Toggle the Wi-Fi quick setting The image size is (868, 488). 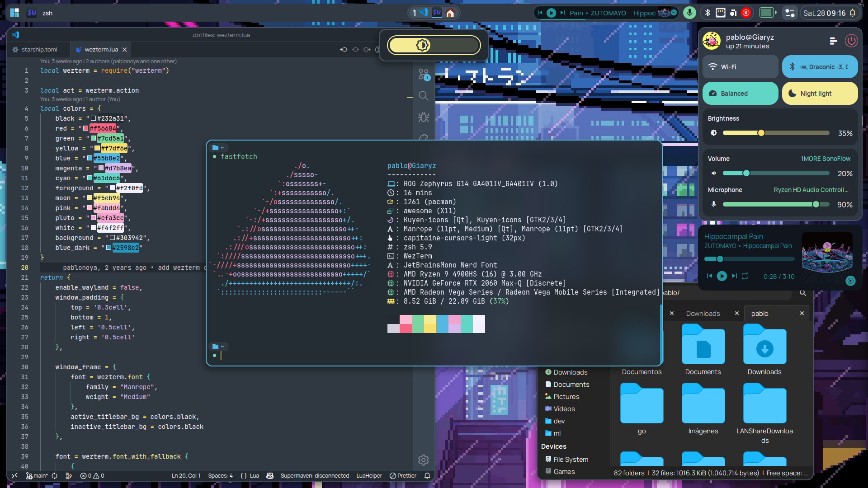(x=740, y=67)
